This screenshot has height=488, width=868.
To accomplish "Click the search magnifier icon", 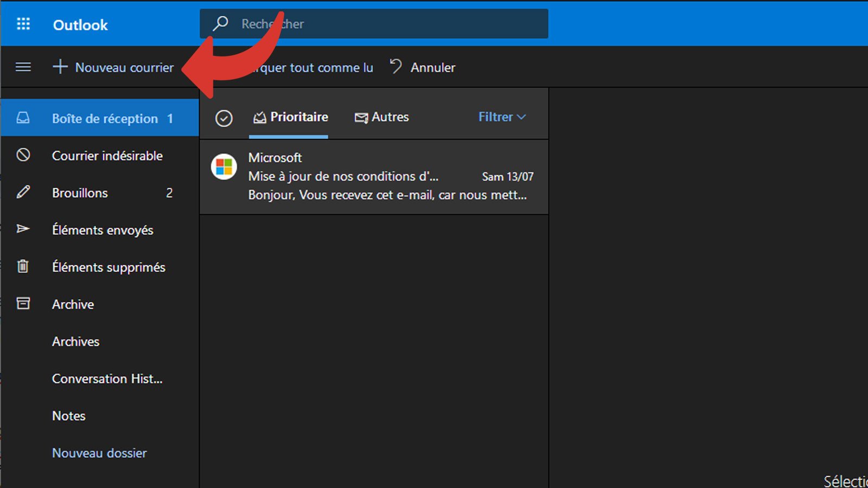I will point(220,23).
